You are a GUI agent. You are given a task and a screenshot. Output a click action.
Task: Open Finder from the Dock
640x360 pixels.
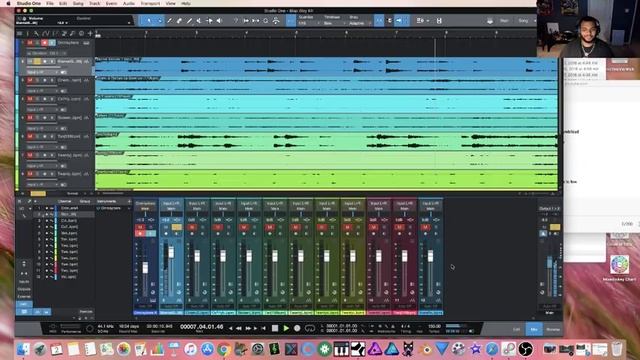coord(23,349)
